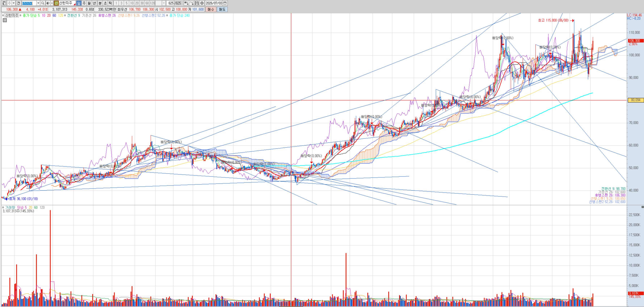Click the magenta 10 moving average legend
Viewport: 644px width, 307px height.
[x=43, y=16]
